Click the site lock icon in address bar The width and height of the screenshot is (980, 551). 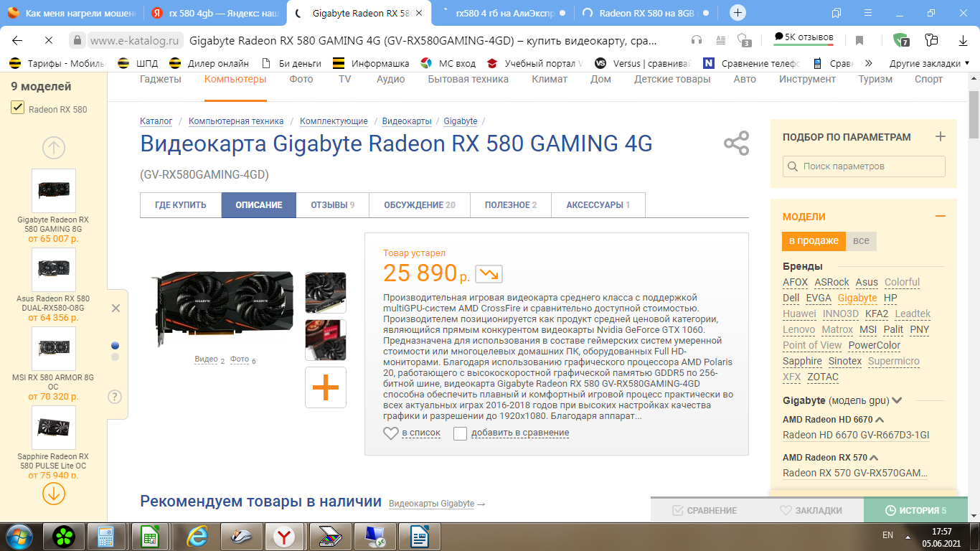[78, 40]
